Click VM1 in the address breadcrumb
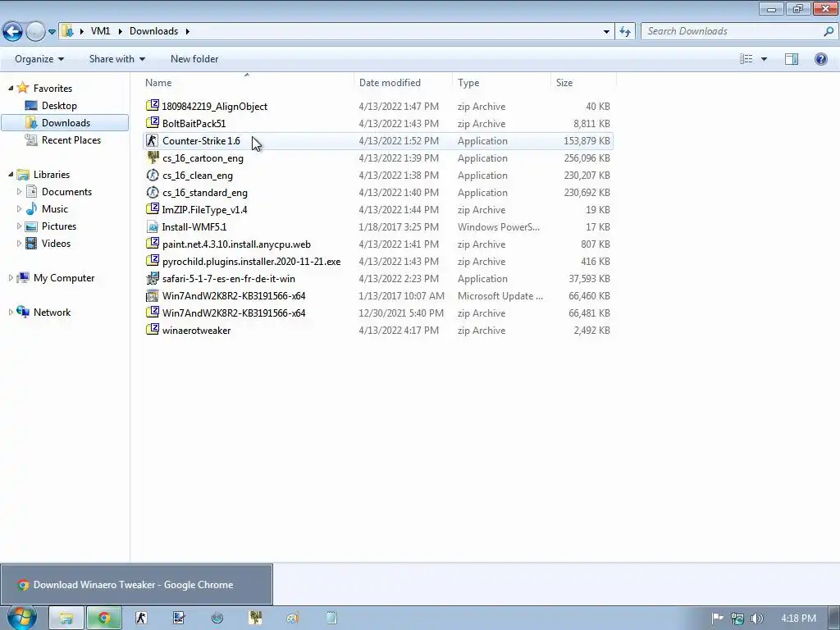Image resolution: width=840 pixels, height=630 pixels. point(100,31)
